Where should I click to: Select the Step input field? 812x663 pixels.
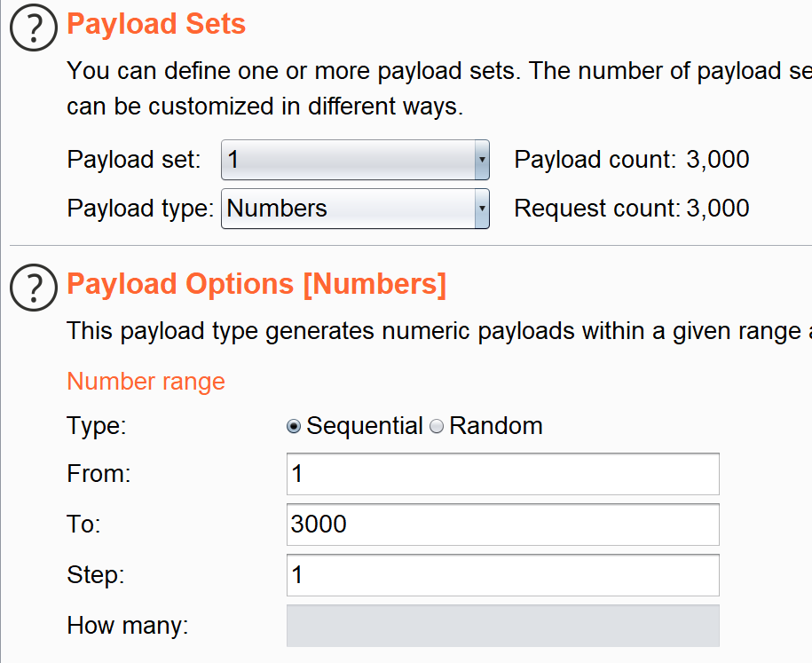[x=502, y=575]
